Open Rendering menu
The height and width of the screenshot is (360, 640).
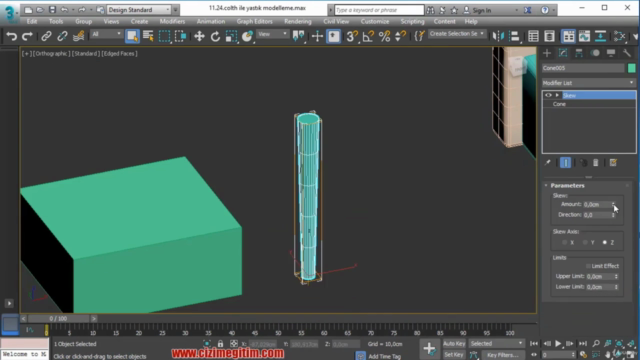click(x=298, y=22)
